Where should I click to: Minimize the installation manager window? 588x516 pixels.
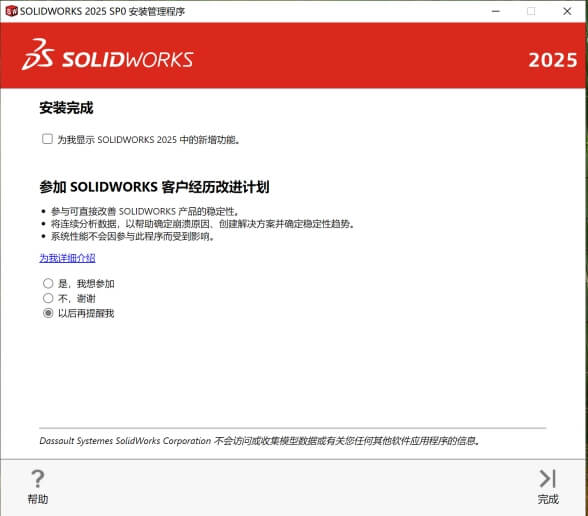tap(496, 11)
